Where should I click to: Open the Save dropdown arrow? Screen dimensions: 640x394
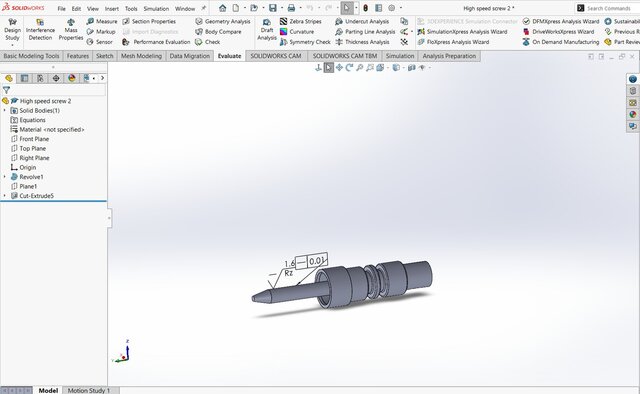pyautogui.click(x=282, y=8)
